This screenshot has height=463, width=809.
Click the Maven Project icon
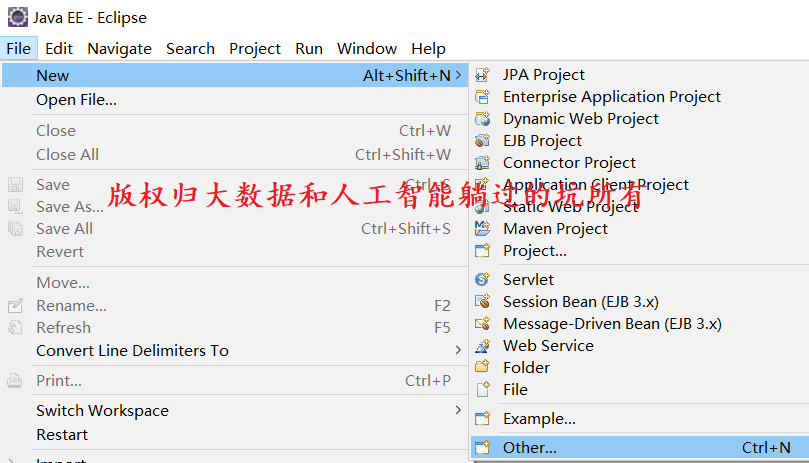(x=482, y=228)
